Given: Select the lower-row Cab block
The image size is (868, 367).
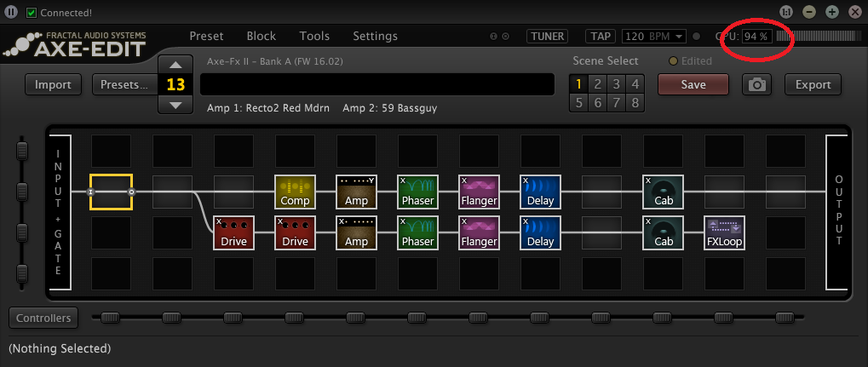Looking at the screenshot, I should [x=664, y=233].
